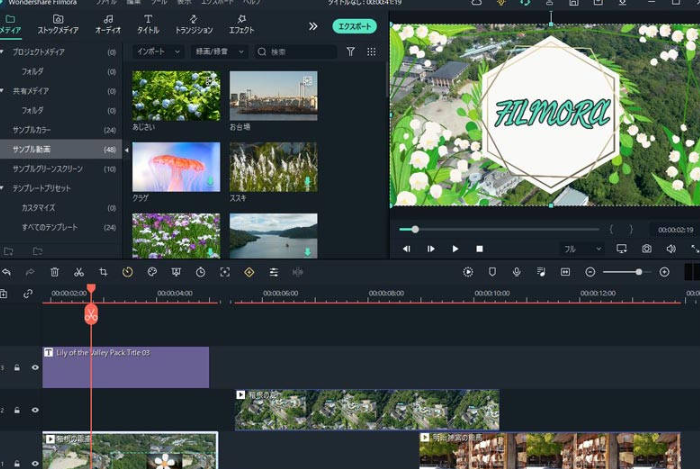This screenshot has height=469, width=700.
Task: Click the motion tracking target icon
Action: pyautogui.click(x=225, y=272)
